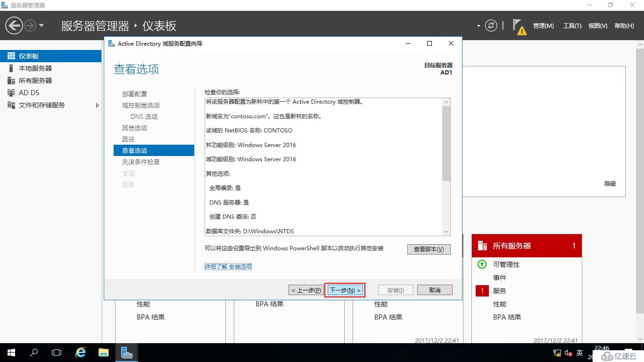Image resolution: width=644 pixels, height=362 pixels.
Task: Go to the DNS 选项 wizard step
Action: coord(144,116)
